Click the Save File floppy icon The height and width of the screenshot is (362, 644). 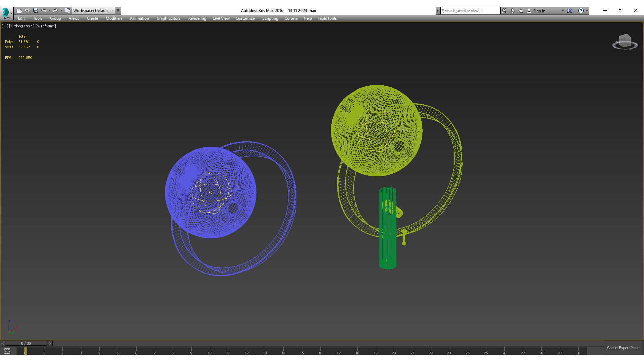[36, 11]
